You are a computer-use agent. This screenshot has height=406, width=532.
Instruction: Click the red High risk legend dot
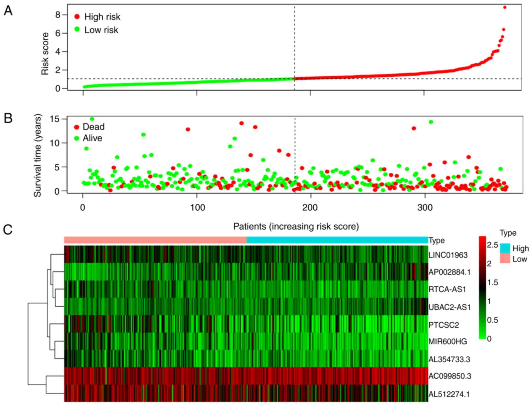[77, 17]
